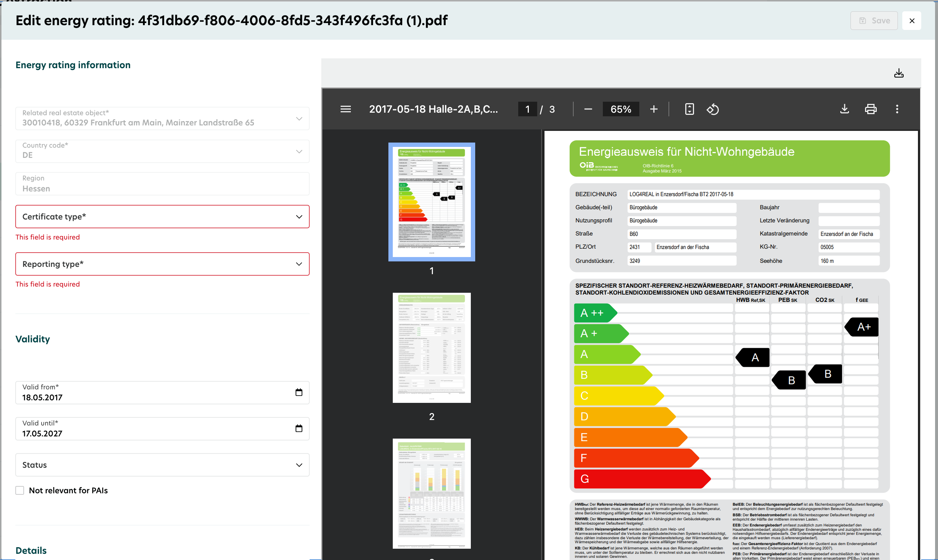Click the orange E rating bar

pos(630,437)
